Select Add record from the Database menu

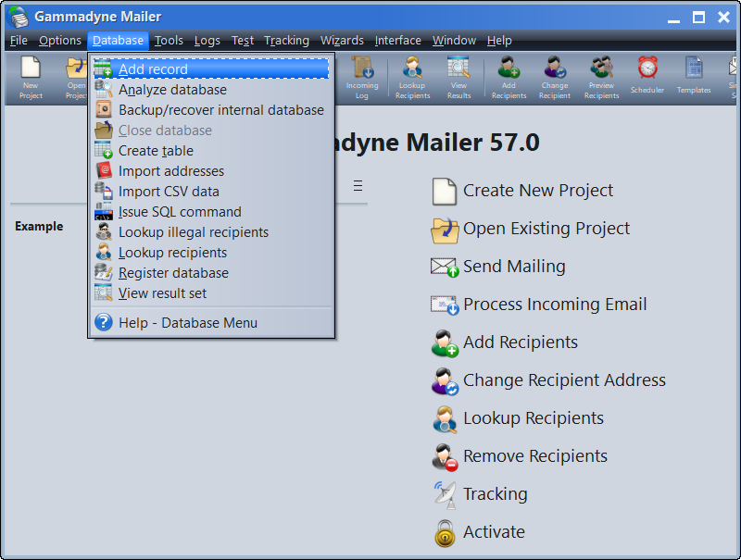pos(211,68)
